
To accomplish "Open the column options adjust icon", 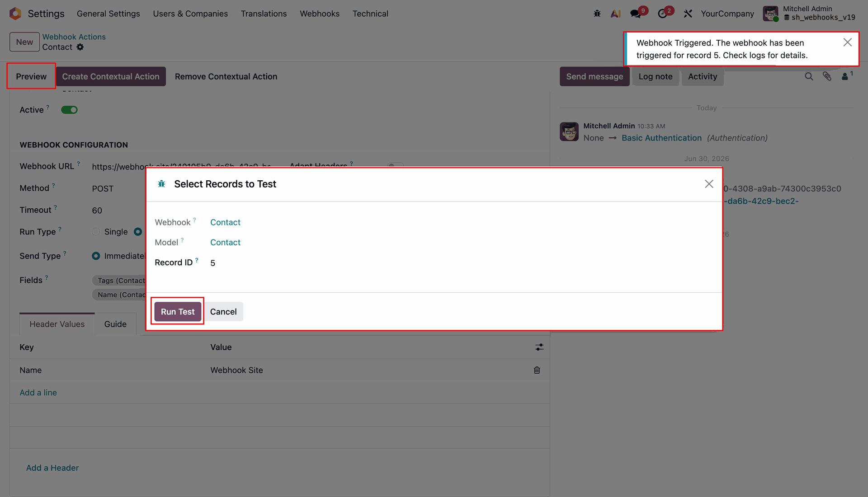I will click(539, 347).
